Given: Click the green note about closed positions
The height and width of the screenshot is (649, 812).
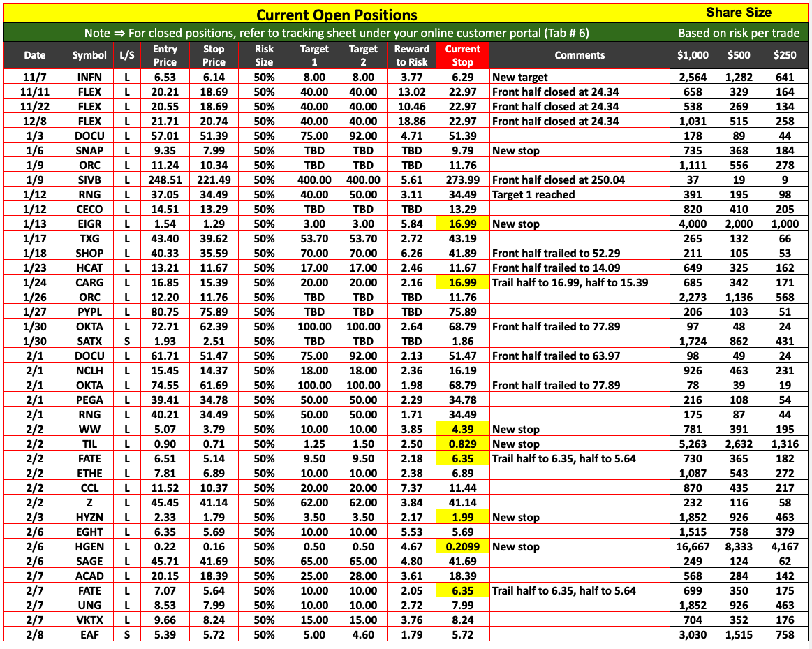Looking at the screenshot, I should click(336, 33).
